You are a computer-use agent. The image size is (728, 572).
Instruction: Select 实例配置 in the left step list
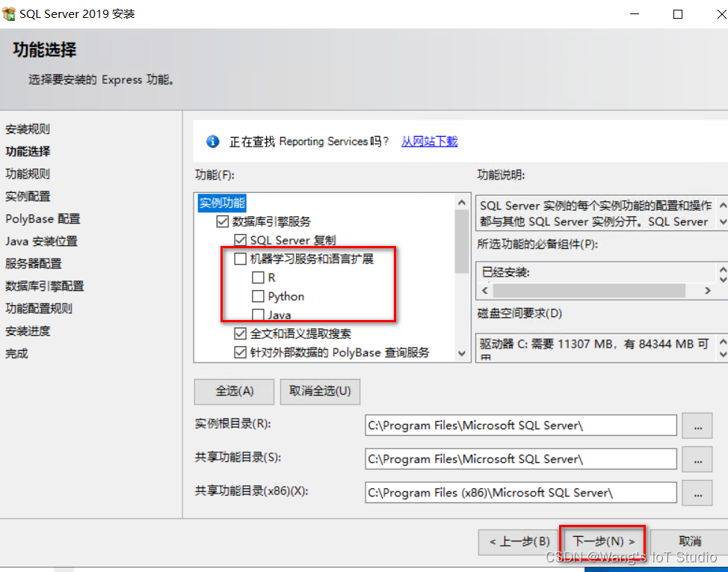click(28, 196)
